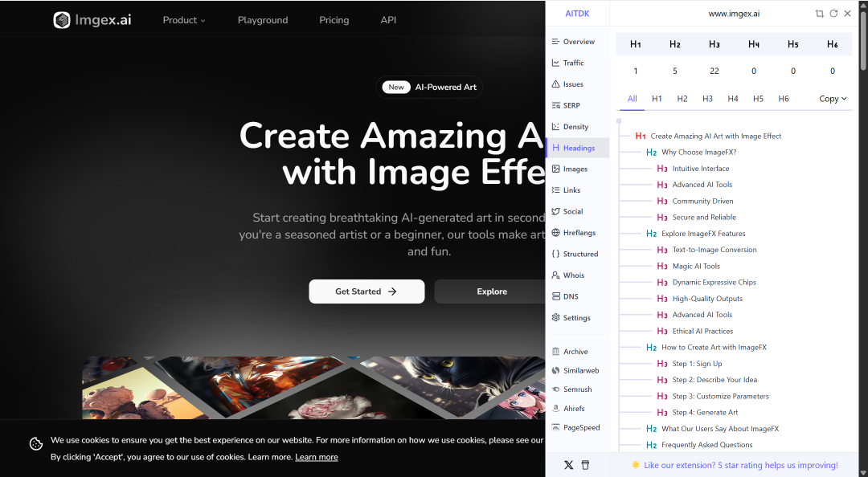
Task: Select 'Why Choose ImageFX?' heading row
Action: coord(691,153)
